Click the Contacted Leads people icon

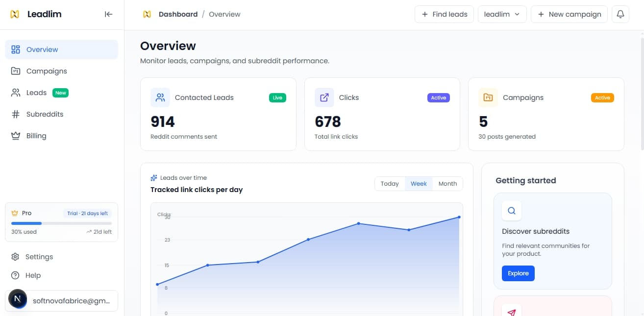pos(160,97)
